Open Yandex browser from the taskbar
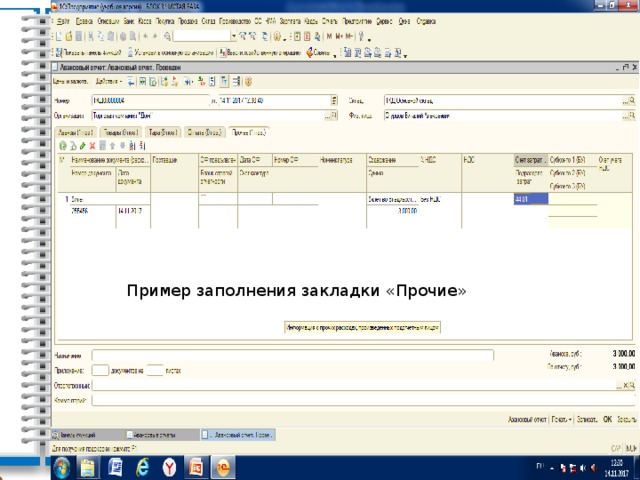The image size is (640, 480). point(169,468)
